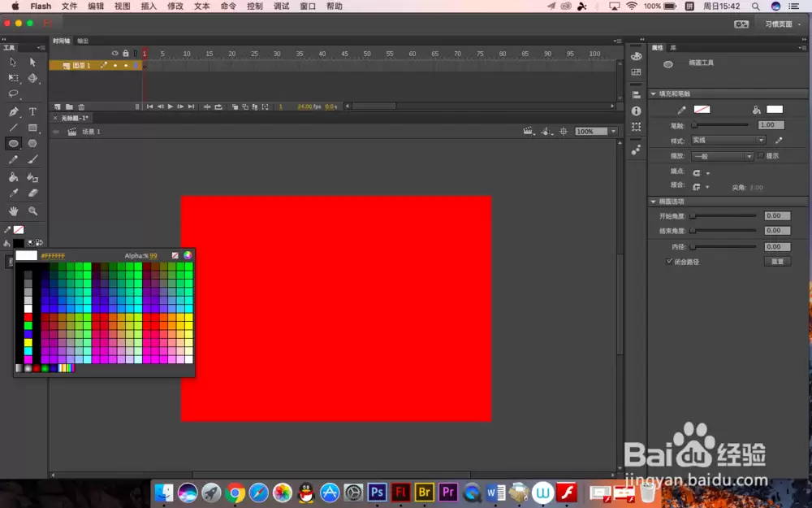
Task: Select the PolyStar tool
Action: [32, 144]
